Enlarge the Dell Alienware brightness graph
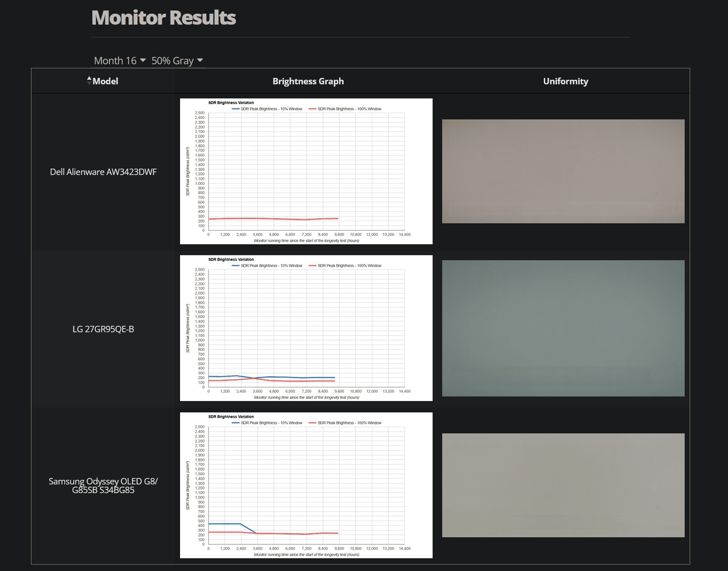 pyautogui.click(x=306, y=171)
